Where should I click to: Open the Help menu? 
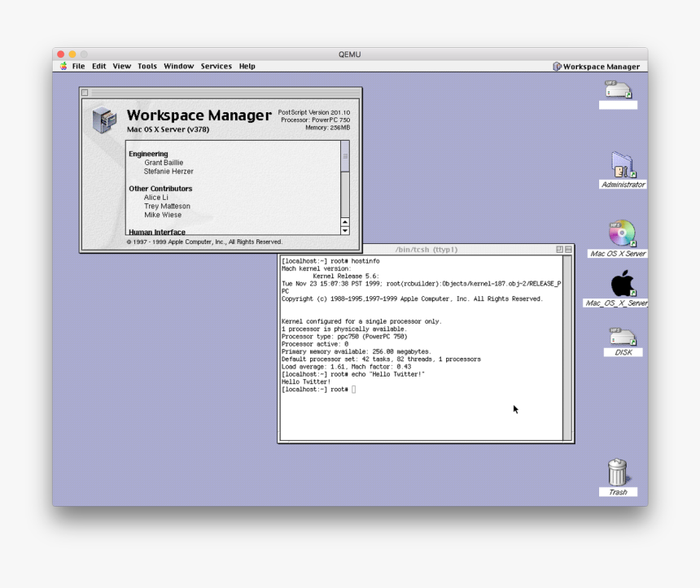click(247, 66)
